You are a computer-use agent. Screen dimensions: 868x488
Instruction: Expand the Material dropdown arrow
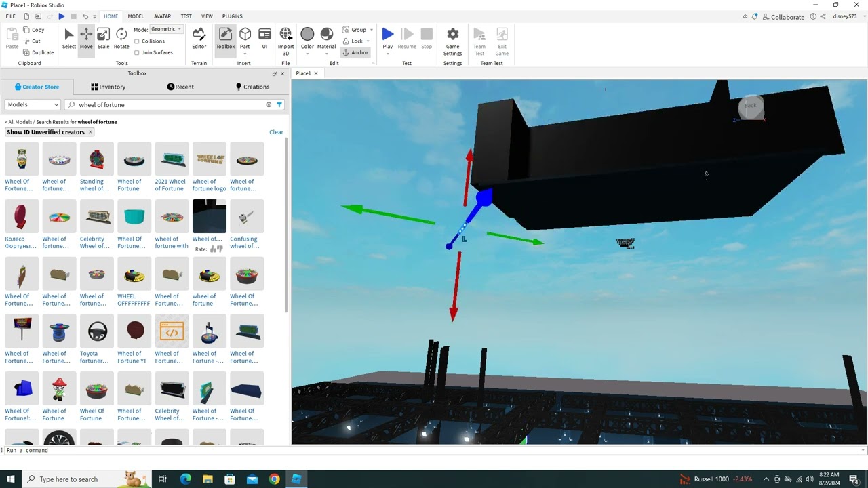point(326,54)
